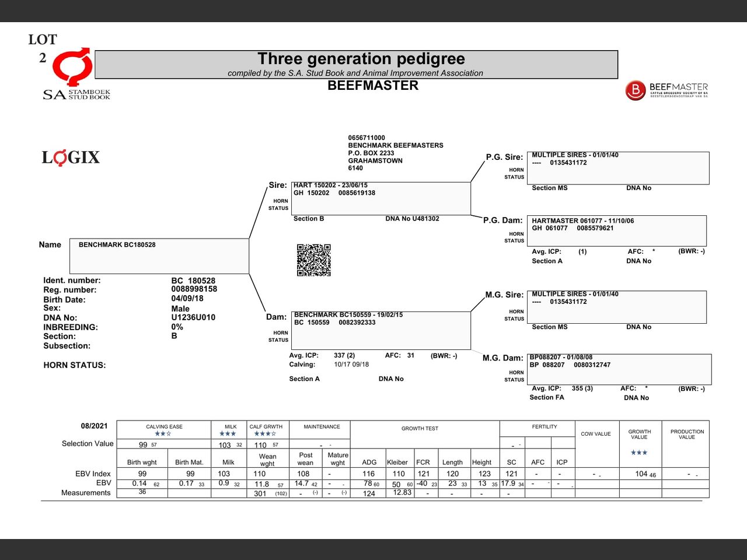Click the Calf Growth star rating

pyautogui.click(x=266, y=433)
